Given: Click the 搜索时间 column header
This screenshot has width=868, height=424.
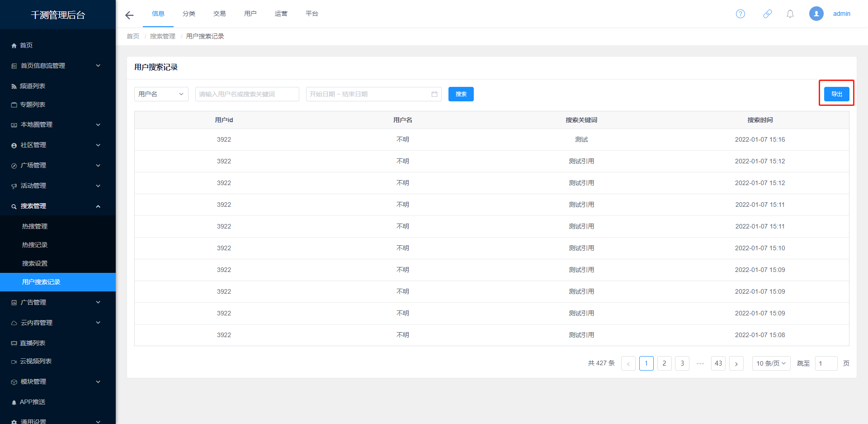Looking at the screenshot, I should coord(760,120).
